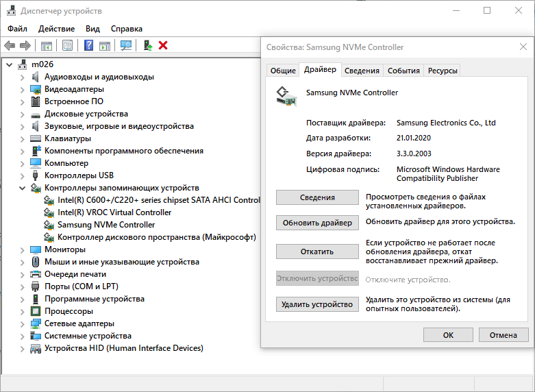
Task: Click the Порты (COM и LPT) icon
Action: (x=35, y=286)
